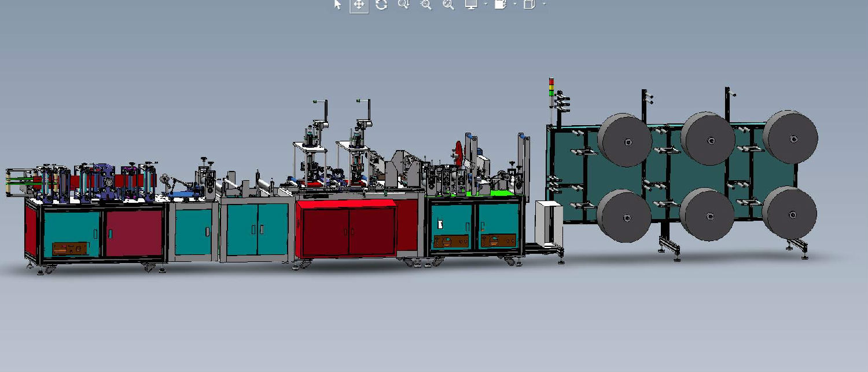Click the zoom in/out magnifier tool

pyautogui.click(x=403, y=5)
